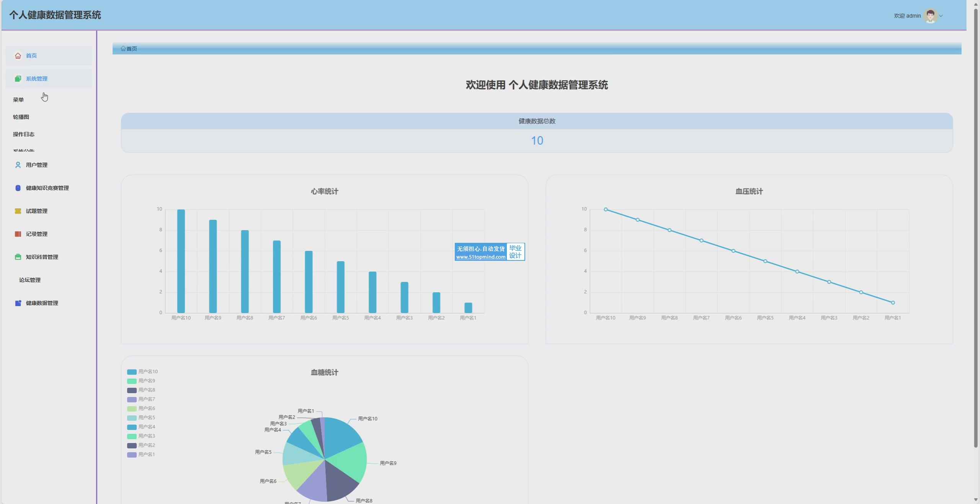The image size is (980, 504).
Task: Expand the 论坛管理 menu section
Action: click(x=30, y=280)
